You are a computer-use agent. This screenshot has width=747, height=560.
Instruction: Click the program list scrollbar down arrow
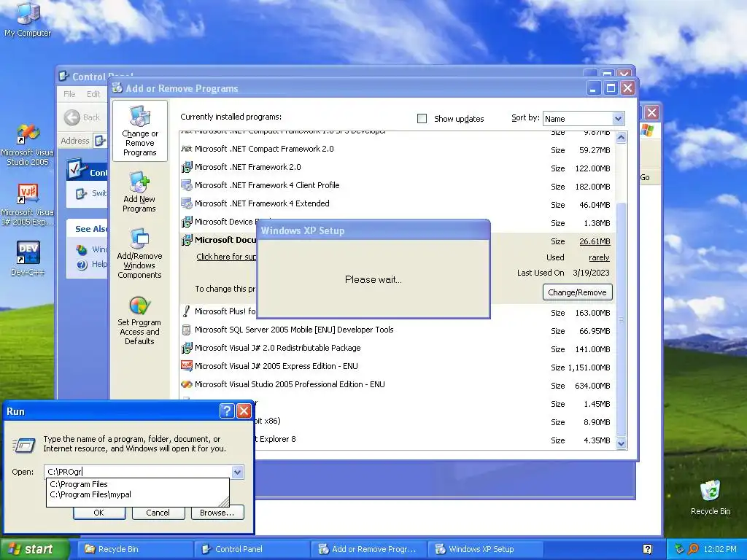621,443
